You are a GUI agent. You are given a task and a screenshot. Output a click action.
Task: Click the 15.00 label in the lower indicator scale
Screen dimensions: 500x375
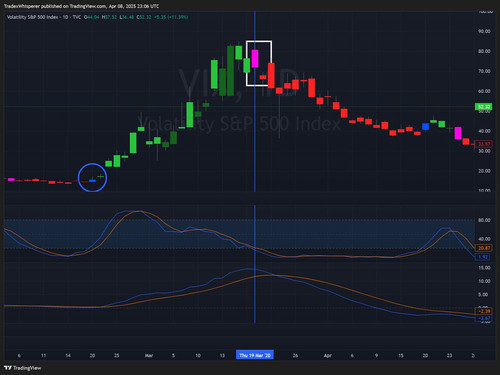click(484, 268)
